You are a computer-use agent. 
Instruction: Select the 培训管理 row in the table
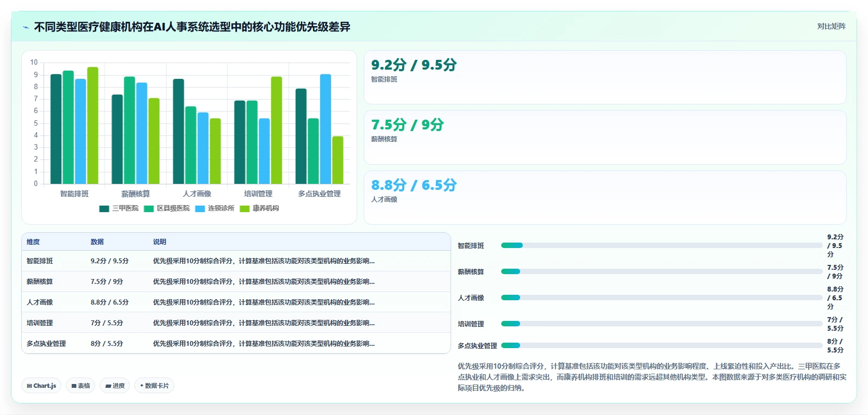[x=236, y=323]
